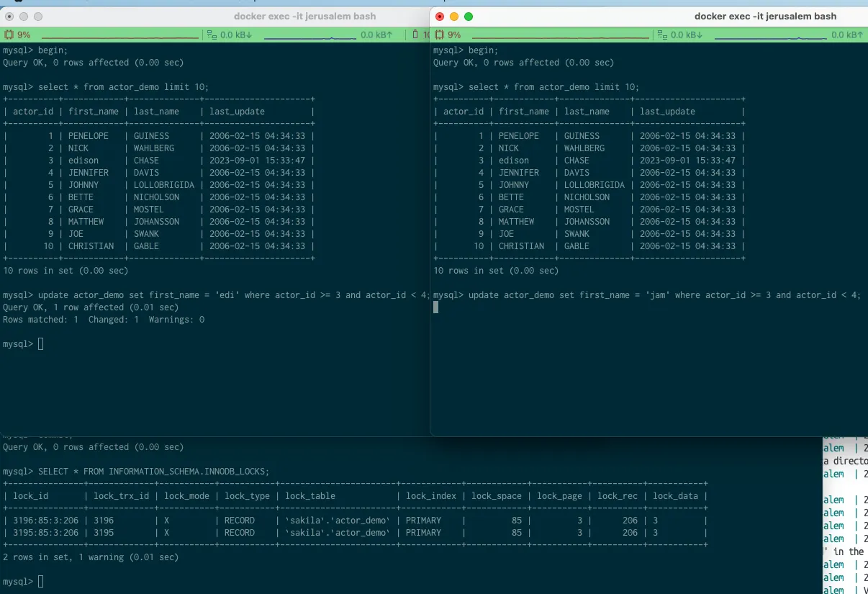Click the `sakila`.`actor_demo` cell in the 3196 lock row

pos(338,521)
